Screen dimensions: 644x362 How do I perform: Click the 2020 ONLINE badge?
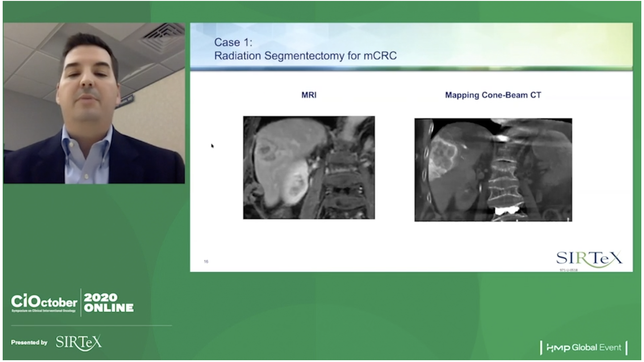click(109, 303)
